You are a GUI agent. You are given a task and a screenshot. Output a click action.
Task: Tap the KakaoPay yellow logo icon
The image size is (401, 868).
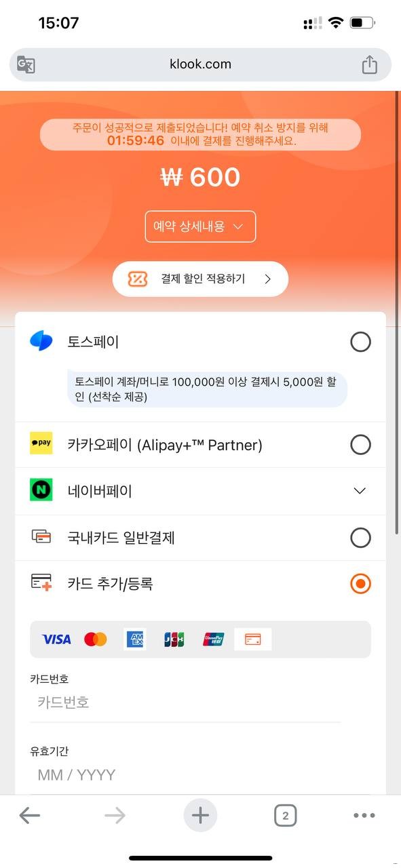click(x=41, y=444)
